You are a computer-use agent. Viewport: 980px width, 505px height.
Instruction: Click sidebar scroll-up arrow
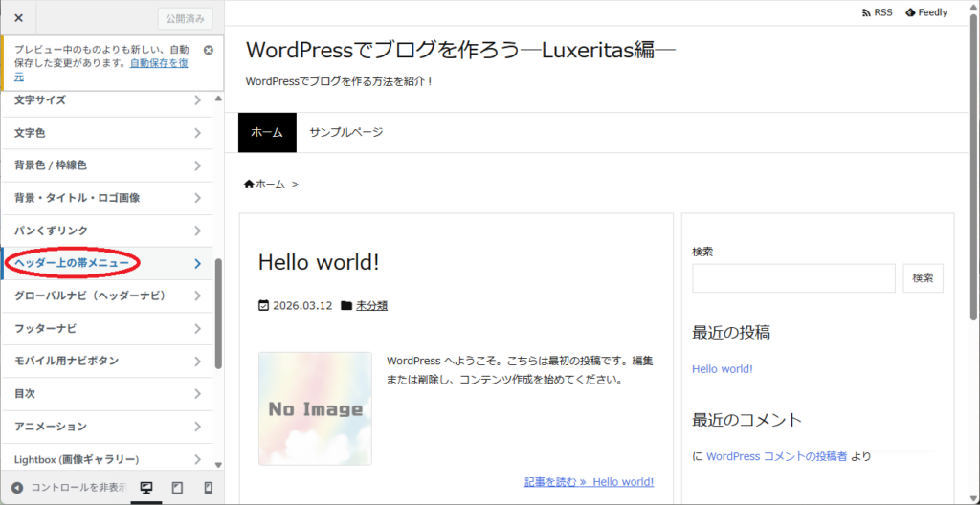coord(218,99)
